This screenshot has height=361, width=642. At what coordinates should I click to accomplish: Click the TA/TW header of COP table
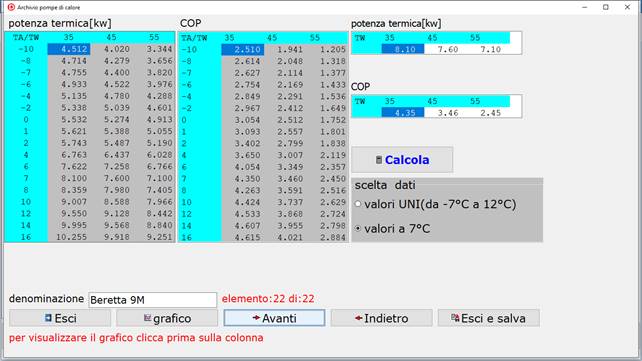(194, 38)
